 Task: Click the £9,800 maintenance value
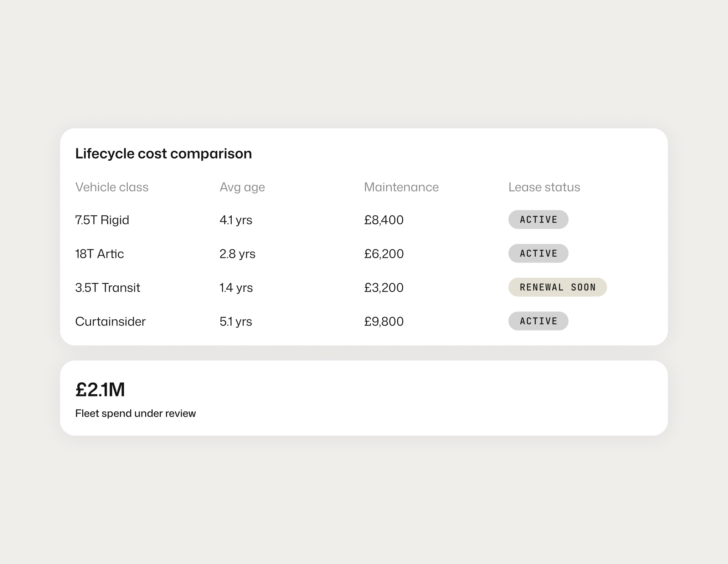click(383, 321)
